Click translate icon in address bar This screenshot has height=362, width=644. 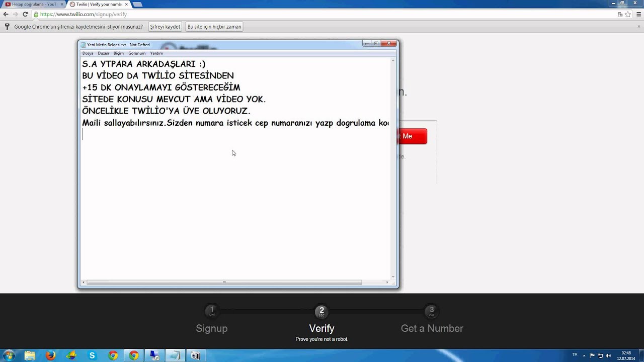pos(620,15)
